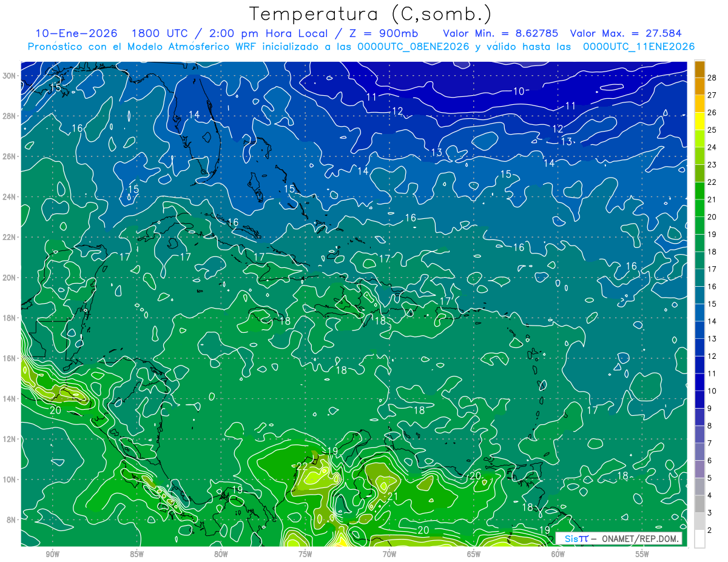Click the 20N latitude axis label
Viewport: 728px width, 562px height.
point(10,278)
